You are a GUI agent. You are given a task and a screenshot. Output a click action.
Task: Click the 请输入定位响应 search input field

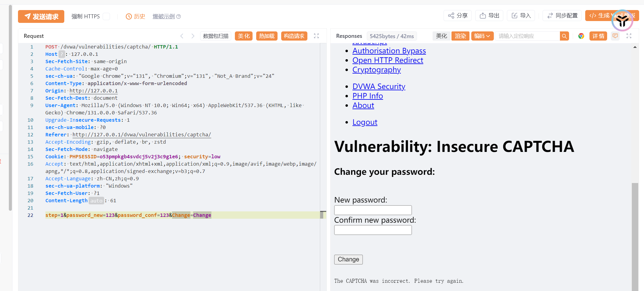[x=527, y=36]
